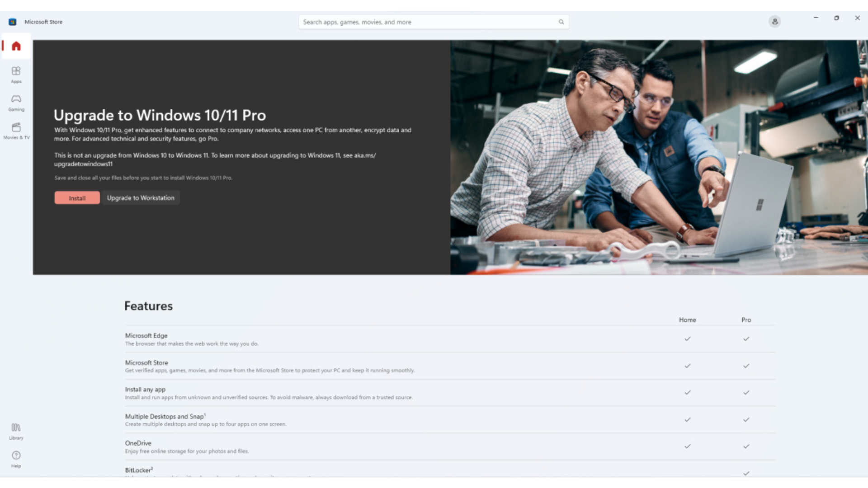Image resolution: width=868 pixels, height=488 pixels.
Task: Click the search apps input field
Action: (x=429, y=22)
